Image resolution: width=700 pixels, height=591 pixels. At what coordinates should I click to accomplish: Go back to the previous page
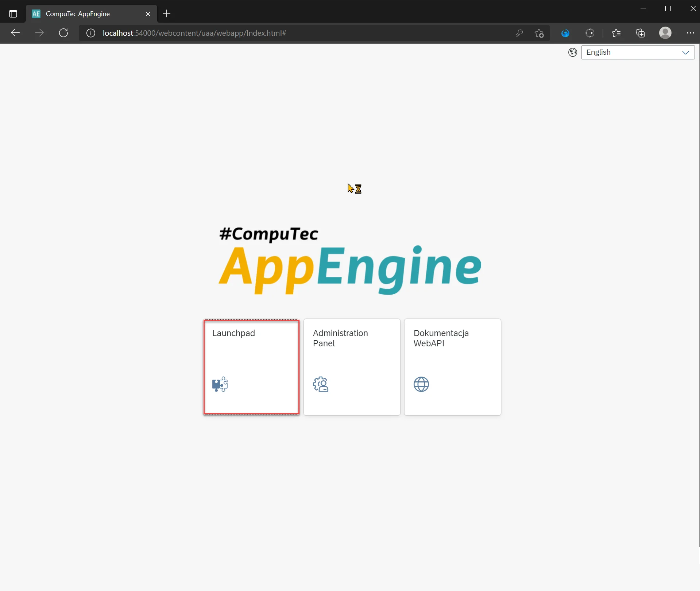coord(15,33)
